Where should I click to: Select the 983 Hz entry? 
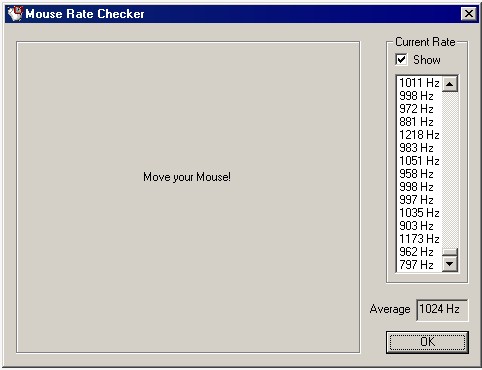[x=419, y=148]
